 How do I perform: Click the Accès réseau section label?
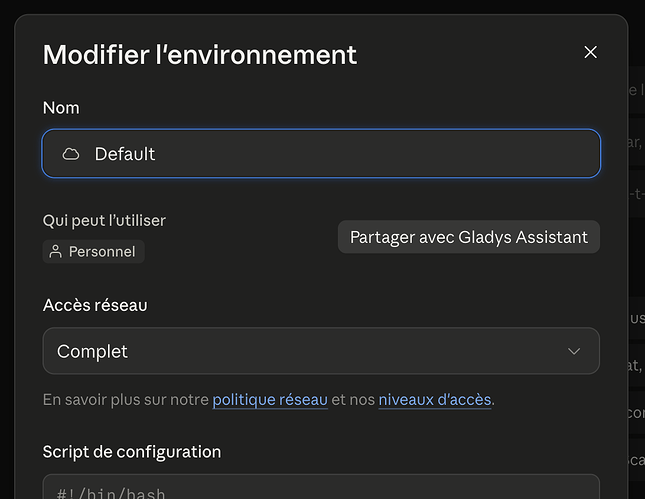[x=95, y=305]
